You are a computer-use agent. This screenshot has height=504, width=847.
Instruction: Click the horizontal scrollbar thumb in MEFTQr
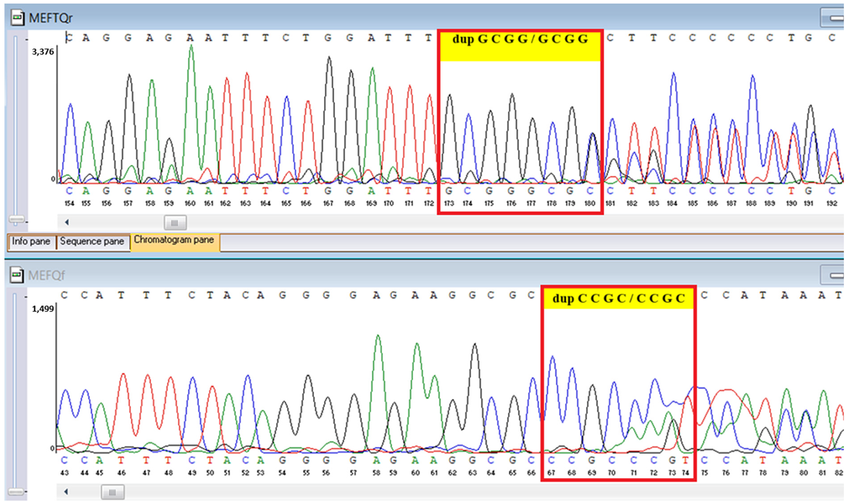pos(175,222)
